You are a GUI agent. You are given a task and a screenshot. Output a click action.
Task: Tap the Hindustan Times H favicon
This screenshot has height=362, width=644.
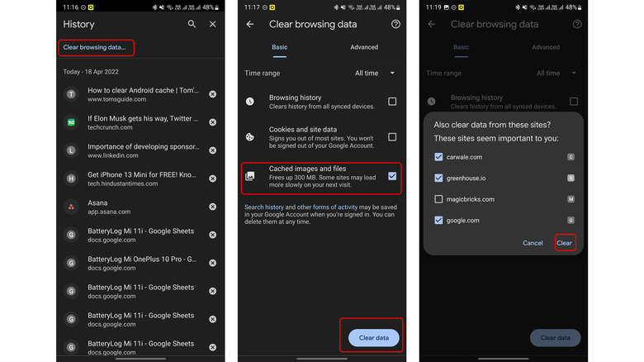click(x=71, y=179)
